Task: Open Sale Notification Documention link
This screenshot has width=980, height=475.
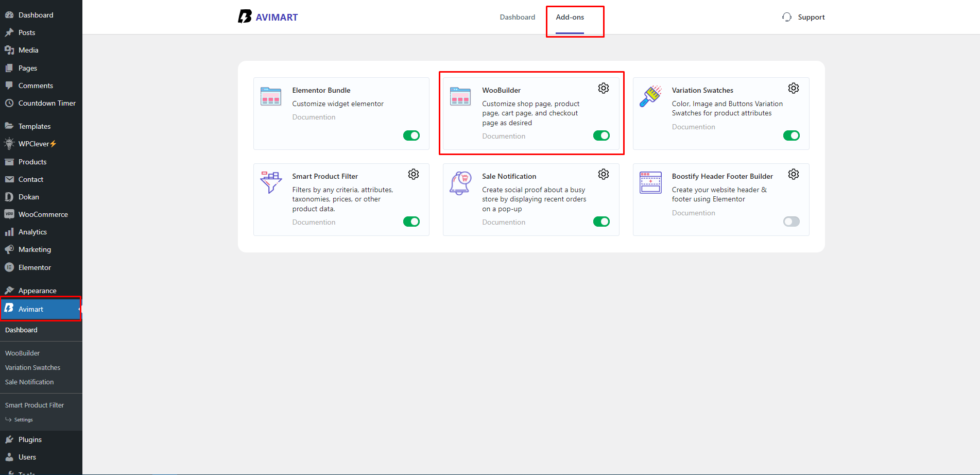Action: click(504, 222)
